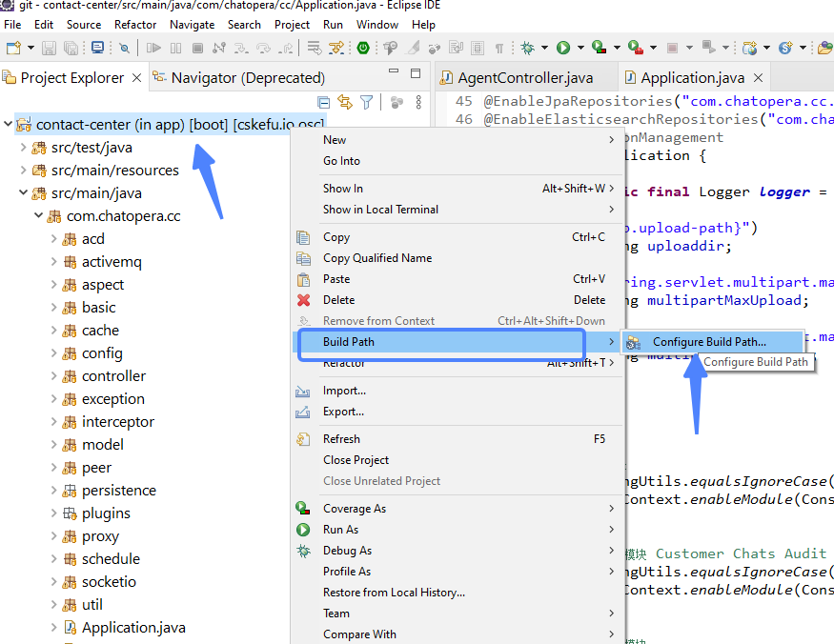The height and width of the screenshot is (644, 834).
Task: Click the Save All toolbar icon
Action: [x=71, y=48]
